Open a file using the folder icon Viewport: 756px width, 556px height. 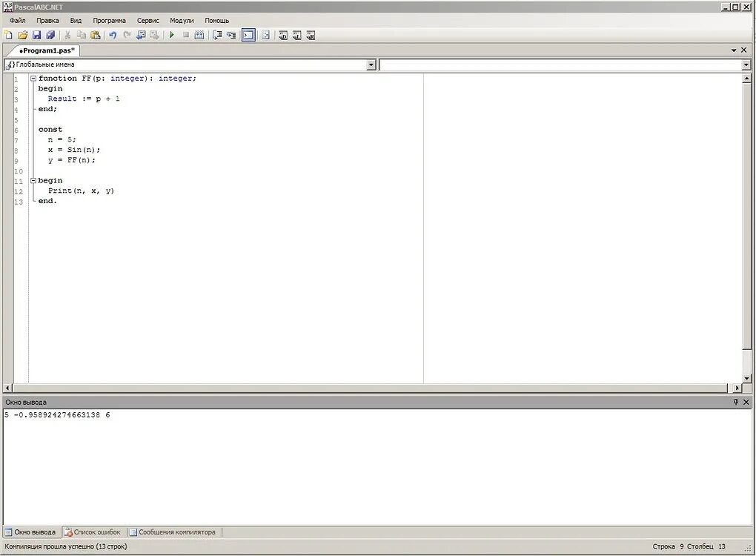(22, 35)
